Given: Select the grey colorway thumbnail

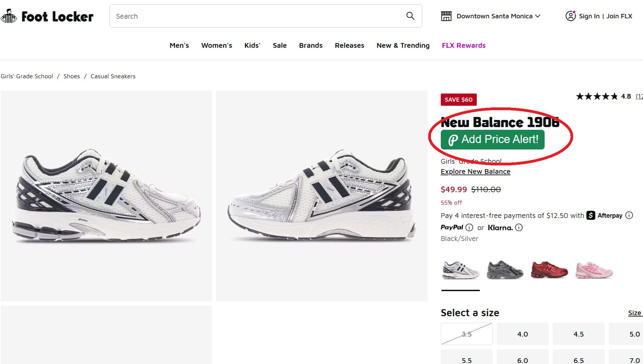Looking at the screenshot, I should (x=505, y=270).
